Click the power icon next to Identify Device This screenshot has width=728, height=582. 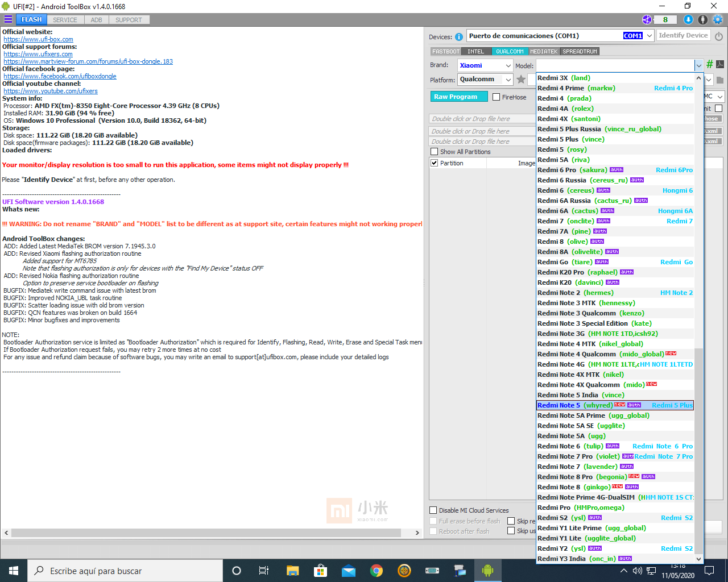[x=719, y=36]
